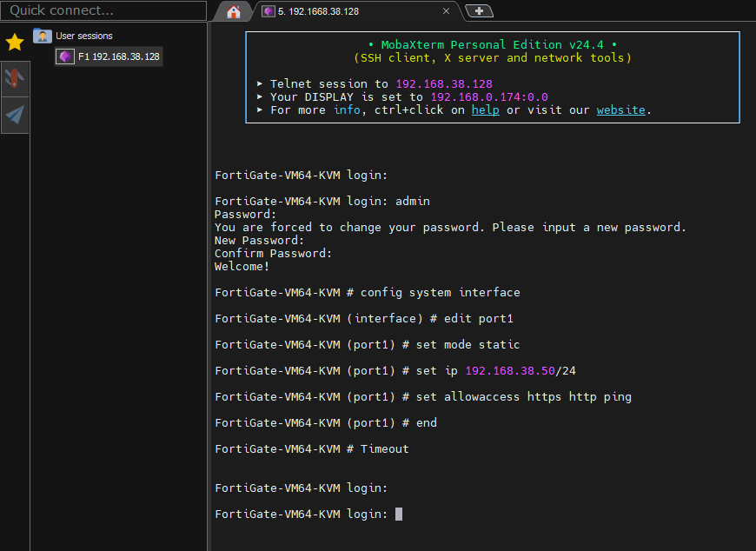
Task: Click the DISPLAY value 192.168.0.174:0.0
Action: tap(489, 96)
